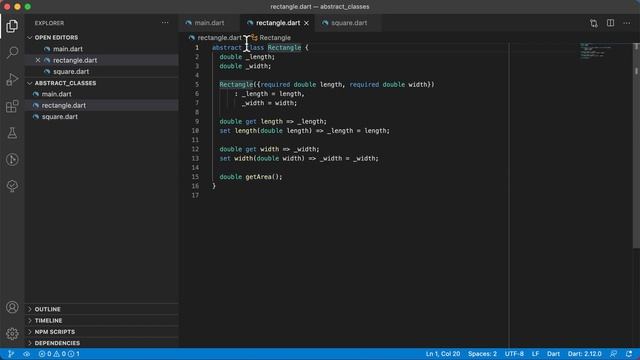The width and height of the screenshot is (640, 360).
Task: Close rectangle.dart in Open Editors list
Action: [38, 60]
